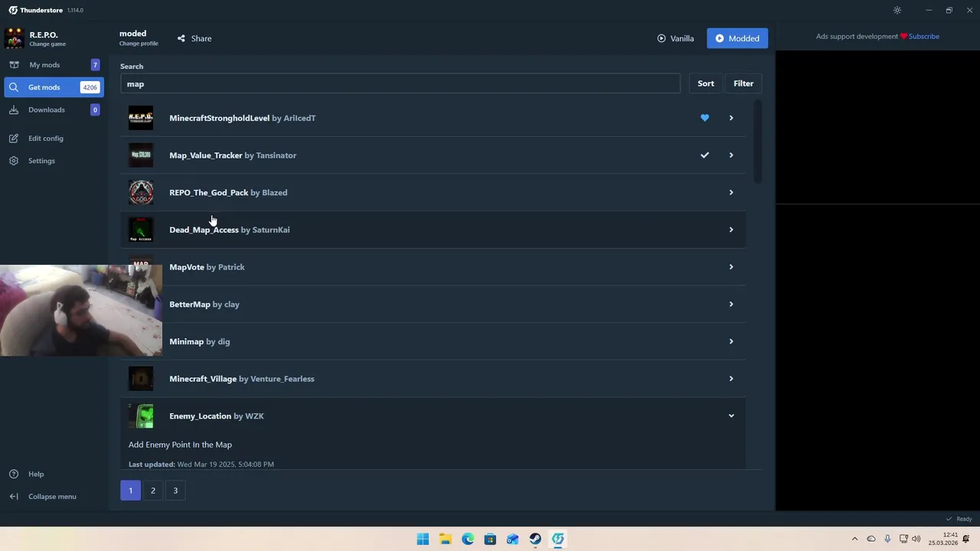Launch the game in Vanilla mode
This screenshot has height=551, width=980.
pos(675,38)
